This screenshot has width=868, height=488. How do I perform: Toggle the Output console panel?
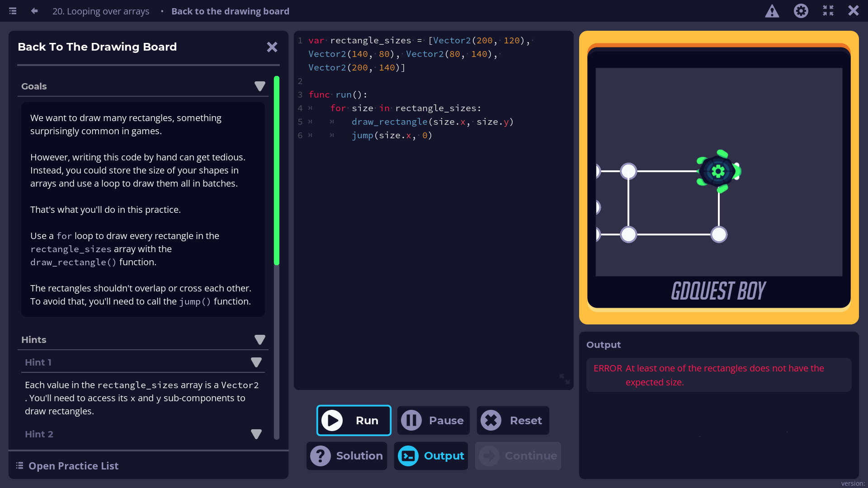pos(431,456)
